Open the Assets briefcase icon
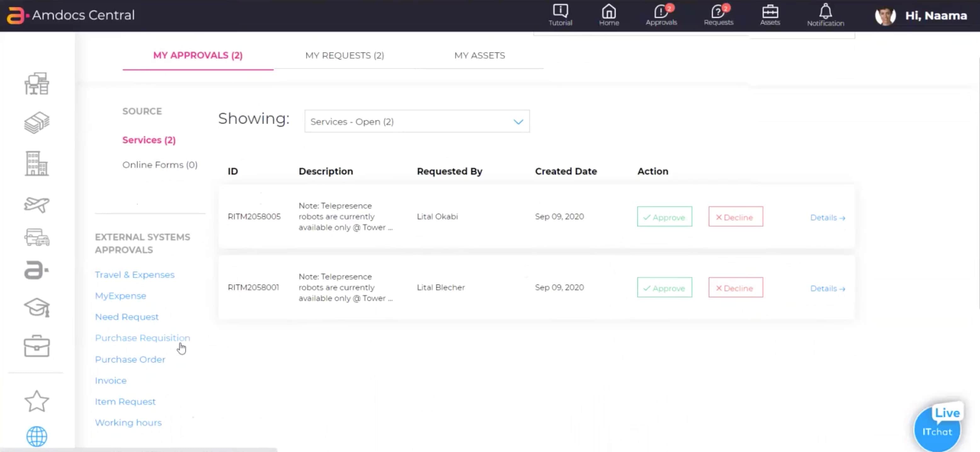The height and width of the screenshot is (452, 980). click(x=769, y=15)
